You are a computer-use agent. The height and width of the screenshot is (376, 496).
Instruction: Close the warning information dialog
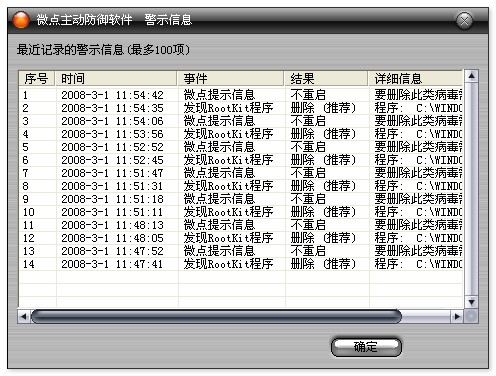tap(464, 21)
